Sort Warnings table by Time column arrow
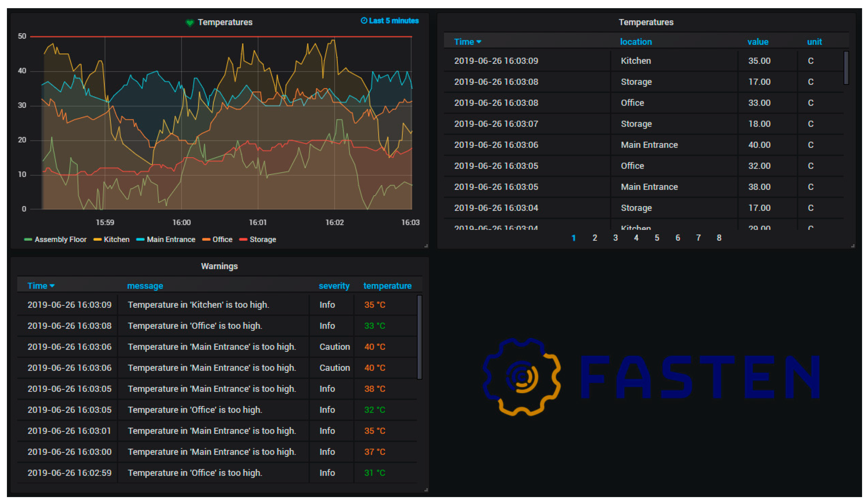 (52, 286)
